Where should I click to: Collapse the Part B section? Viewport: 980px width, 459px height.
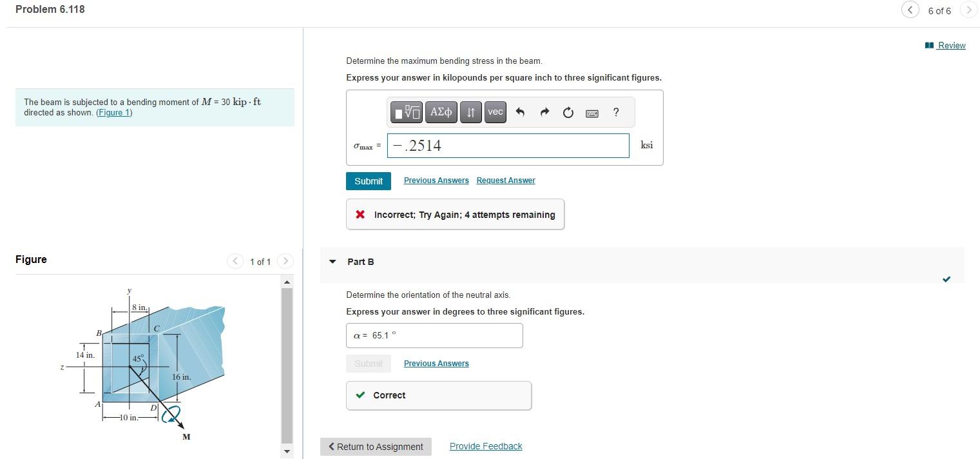pos(332,262)
